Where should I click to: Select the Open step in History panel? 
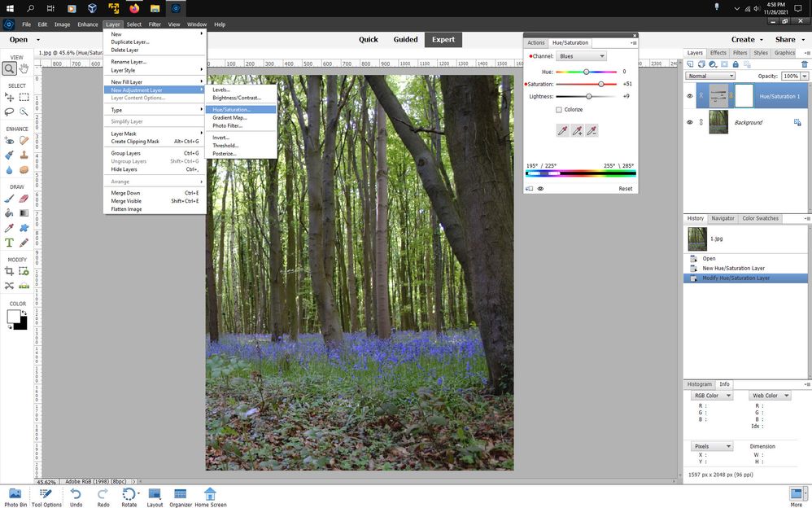(709, 258)
